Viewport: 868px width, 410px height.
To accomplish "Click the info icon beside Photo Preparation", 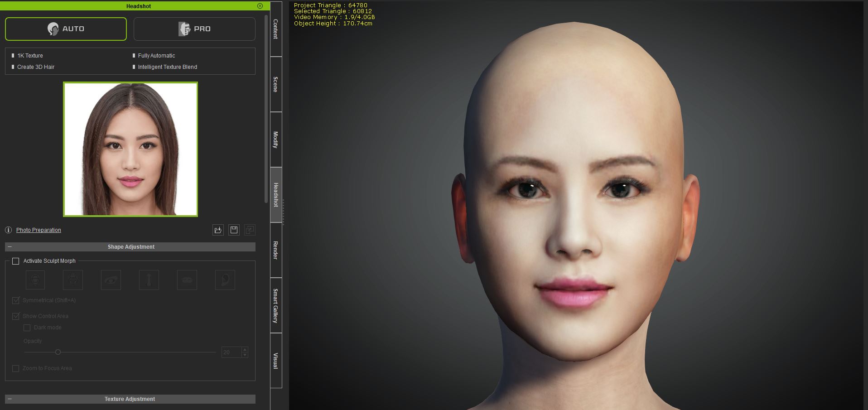I will pyautogui.click(x=9, y=230).
